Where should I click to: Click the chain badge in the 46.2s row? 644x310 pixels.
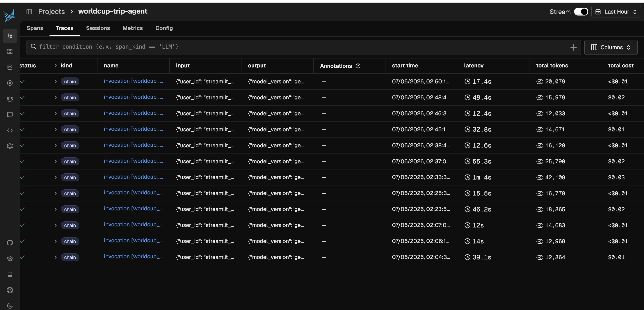point(70,209)
